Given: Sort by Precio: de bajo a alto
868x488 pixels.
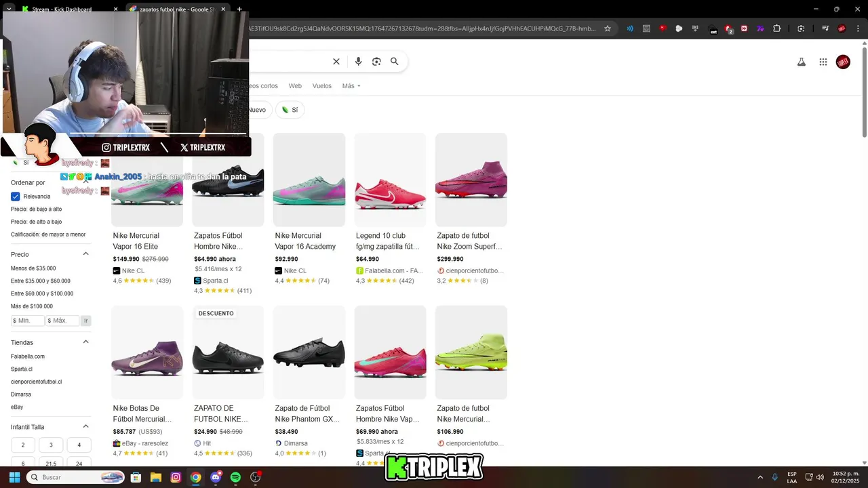Looking at the screenshot, I should click(36, 209).
